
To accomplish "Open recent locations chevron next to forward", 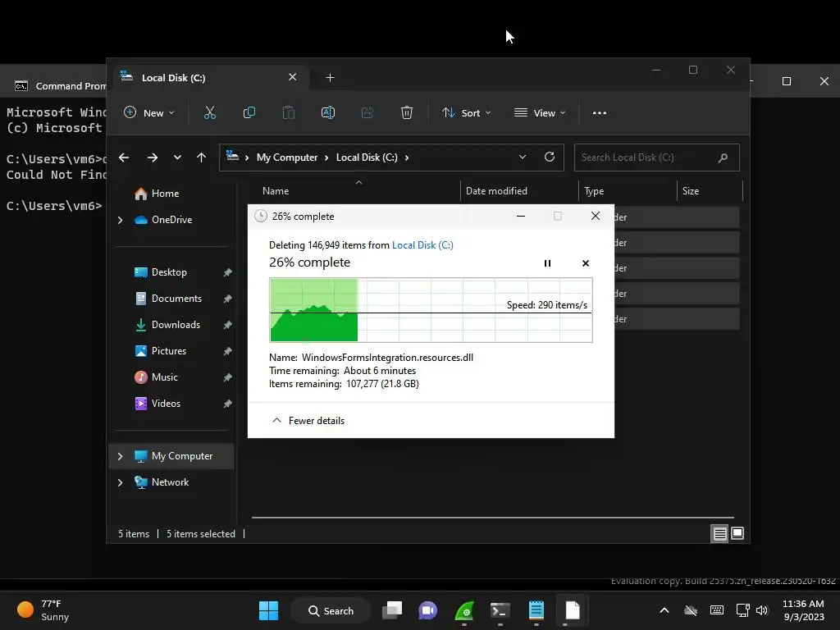I will tap(177, 157).
